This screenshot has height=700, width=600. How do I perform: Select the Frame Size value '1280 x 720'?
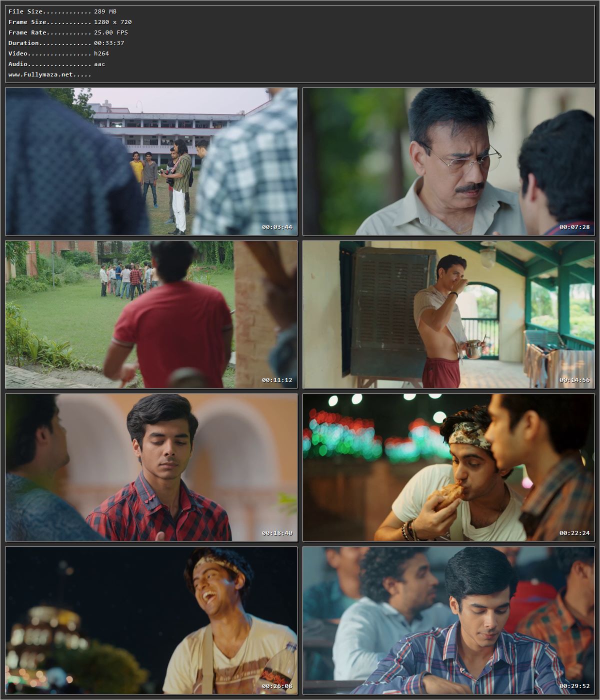[x=113, y=22]
